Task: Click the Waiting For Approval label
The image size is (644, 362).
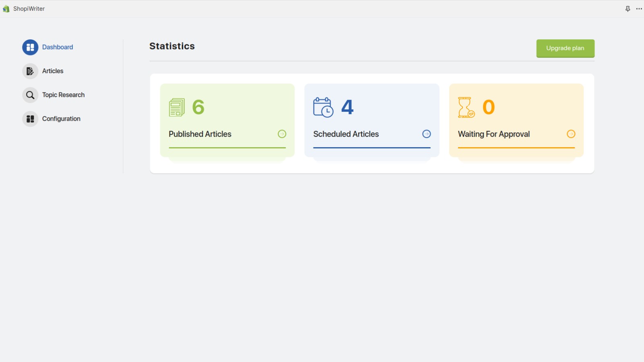Action: pos(494,134)
